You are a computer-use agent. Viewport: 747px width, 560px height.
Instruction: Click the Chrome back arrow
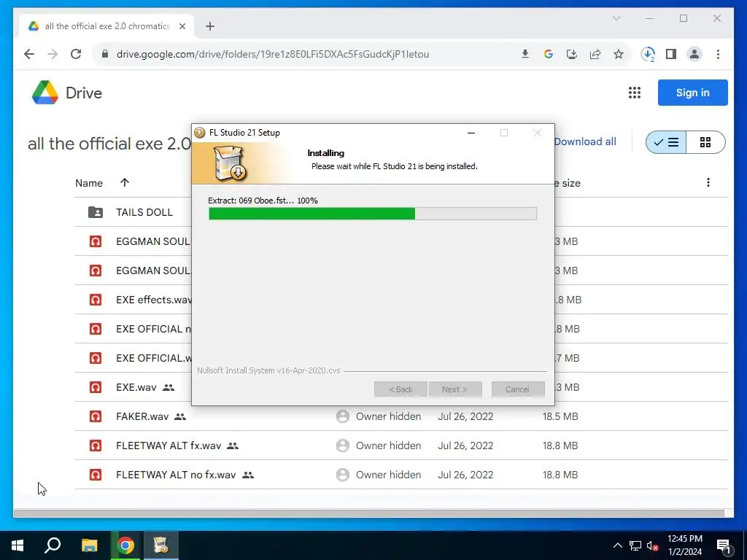point(29,54)
